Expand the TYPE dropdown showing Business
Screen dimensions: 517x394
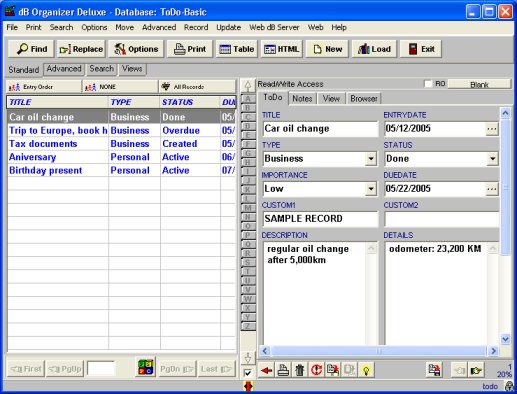coord(371,159)
